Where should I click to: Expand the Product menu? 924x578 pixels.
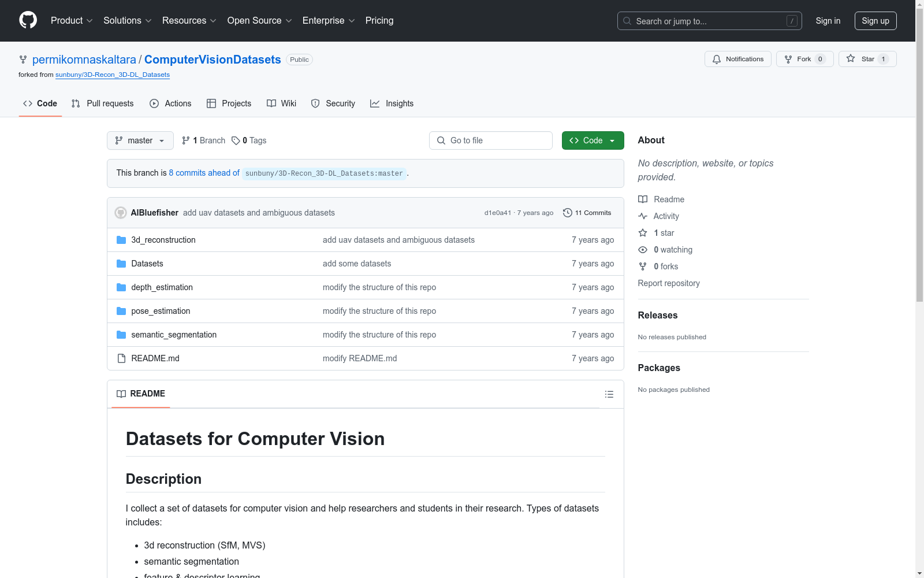pyautogui.click(x=72, y=21)
